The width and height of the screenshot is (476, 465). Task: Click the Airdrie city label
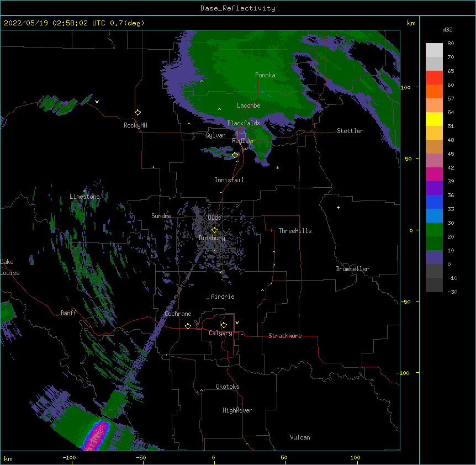pyautogui.click(x=223, y=297)
